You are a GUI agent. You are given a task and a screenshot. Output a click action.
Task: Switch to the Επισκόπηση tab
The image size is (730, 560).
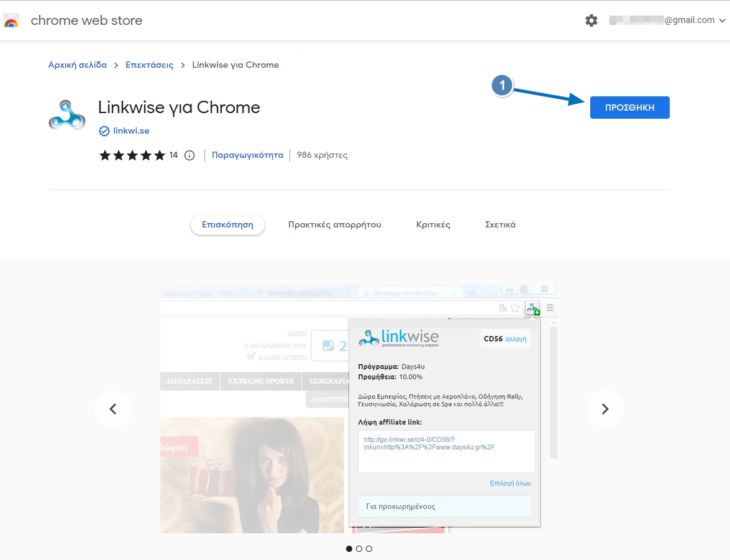click(227, 225)
